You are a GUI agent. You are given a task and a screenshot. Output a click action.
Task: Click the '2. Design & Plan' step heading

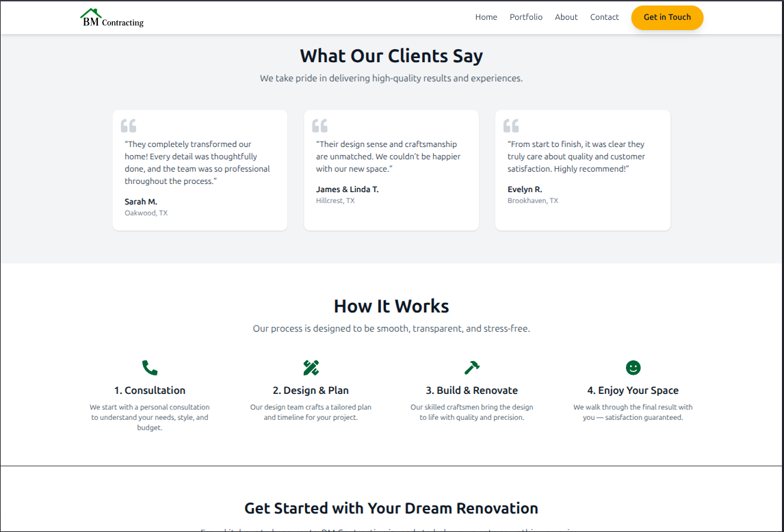click(311, 390)
